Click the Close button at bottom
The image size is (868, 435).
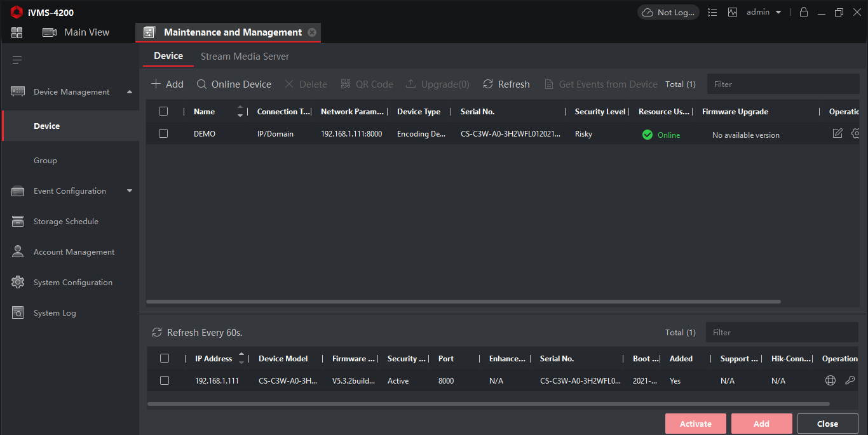(828, 424)
